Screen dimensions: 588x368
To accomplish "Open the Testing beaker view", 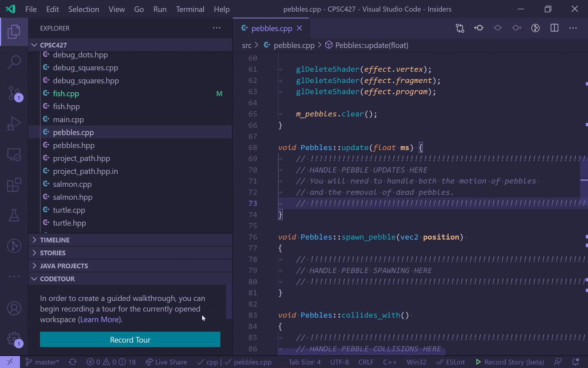I will coord(14,215).
